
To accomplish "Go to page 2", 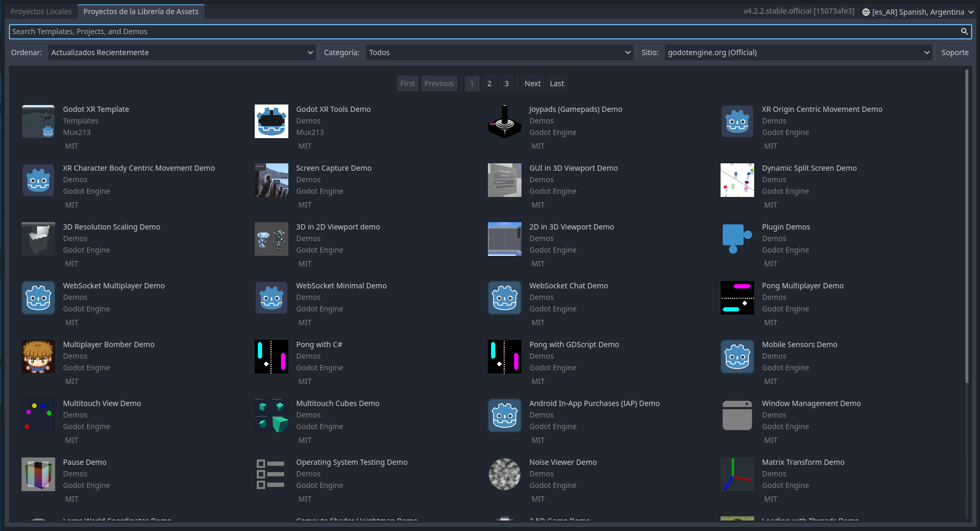I will [x=489, y=84].
